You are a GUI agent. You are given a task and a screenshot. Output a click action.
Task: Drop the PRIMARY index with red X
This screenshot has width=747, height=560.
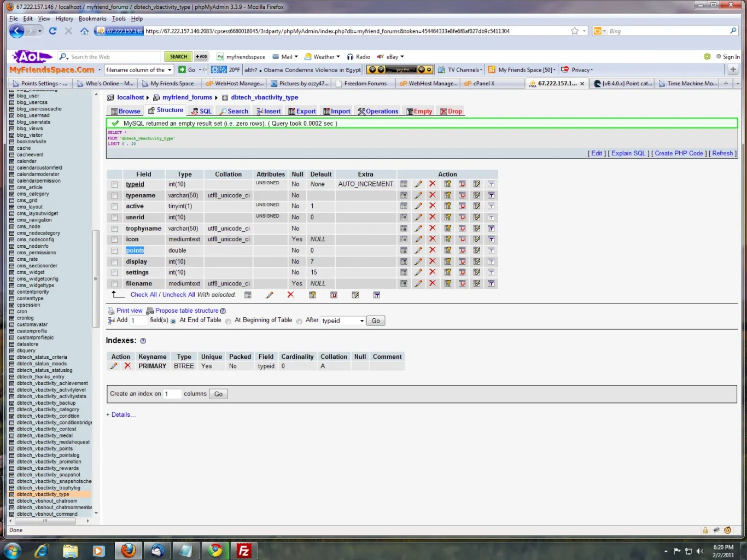click(127, 366)
